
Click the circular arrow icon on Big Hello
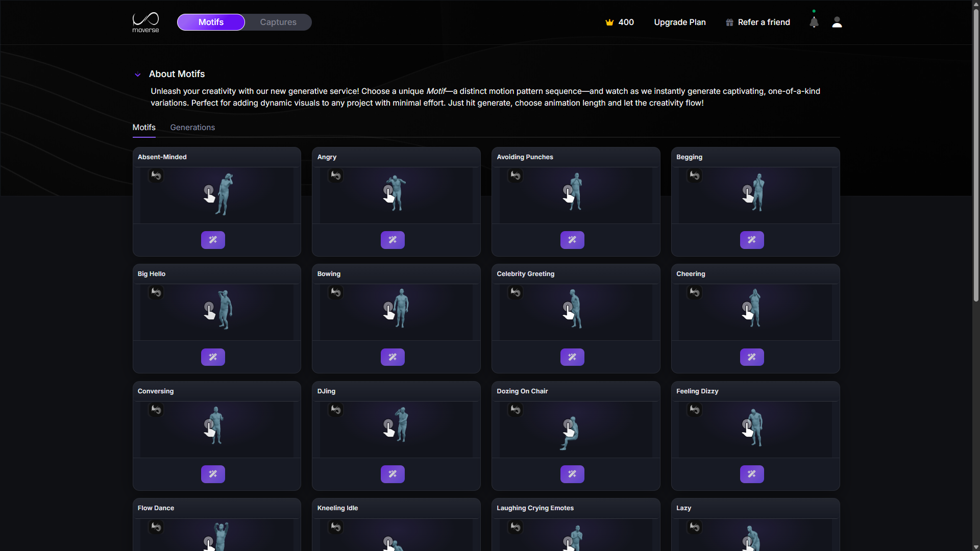click(x=156, y=292)
